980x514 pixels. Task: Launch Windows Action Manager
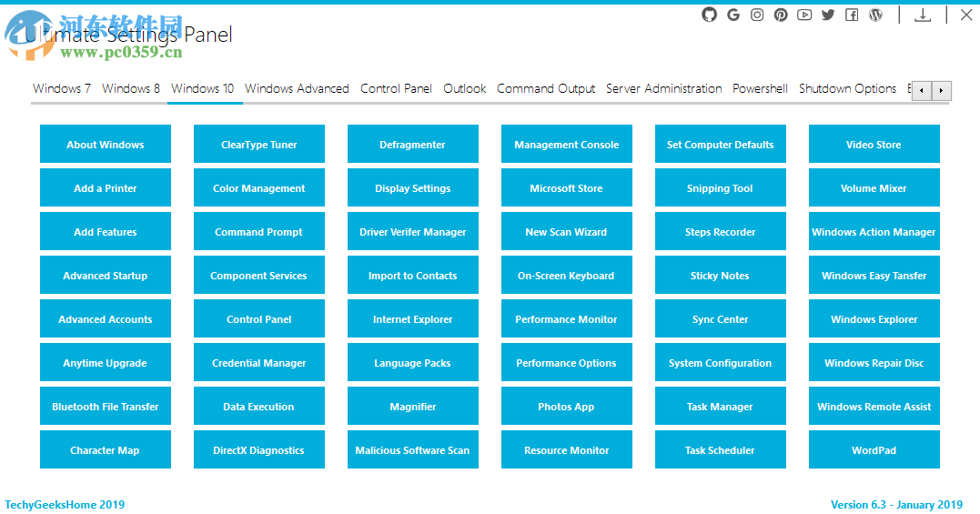click(874, 231)
